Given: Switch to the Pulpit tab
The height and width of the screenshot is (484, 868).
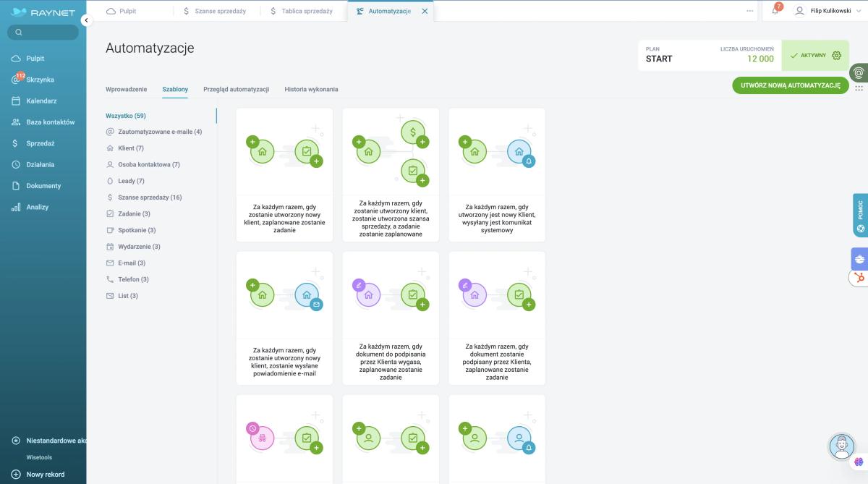Looking at the screenshot, I should point(122,12).
